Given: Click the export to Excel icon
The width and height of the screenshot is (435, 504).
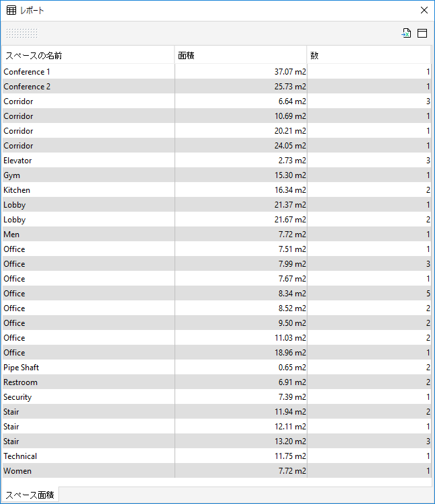Looking at the screenshot, I should click(x=406, y=33).
